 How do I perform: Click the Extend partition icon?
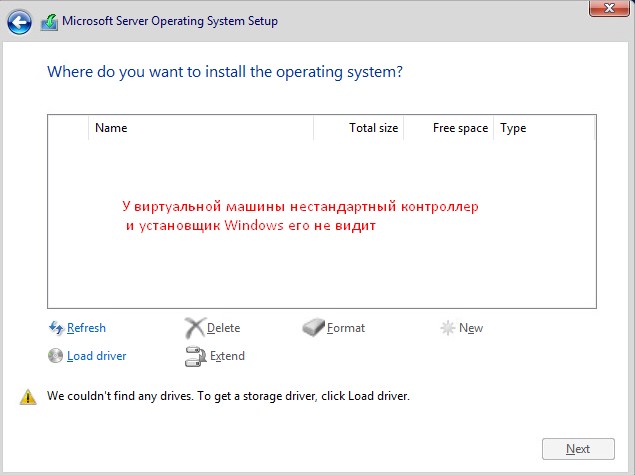pos(195,356)
